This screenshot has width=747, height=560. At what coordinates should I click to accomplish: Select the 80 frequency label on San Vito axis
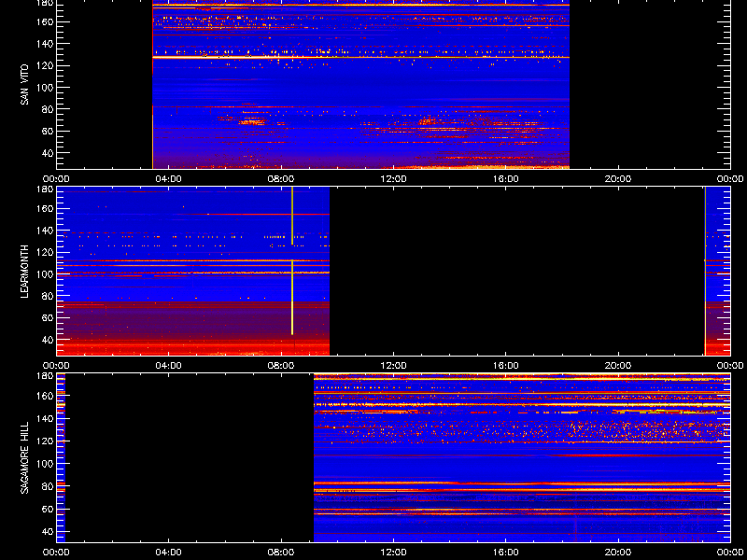click(x=49, y=109)
